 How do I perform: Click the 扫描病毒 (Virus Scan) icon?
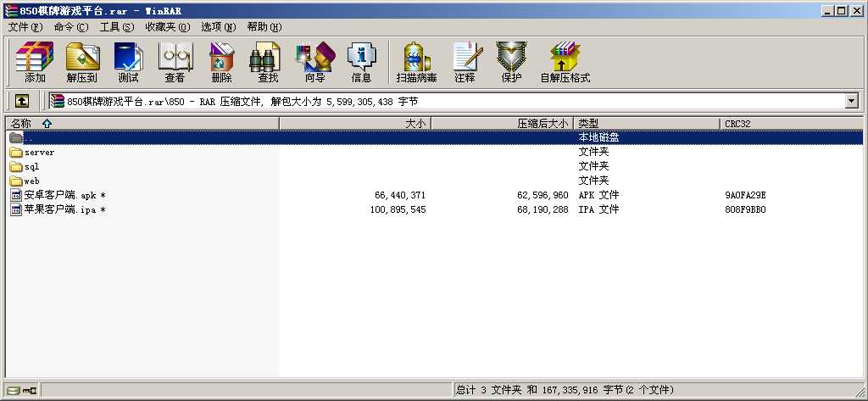[x=416, y=56]
